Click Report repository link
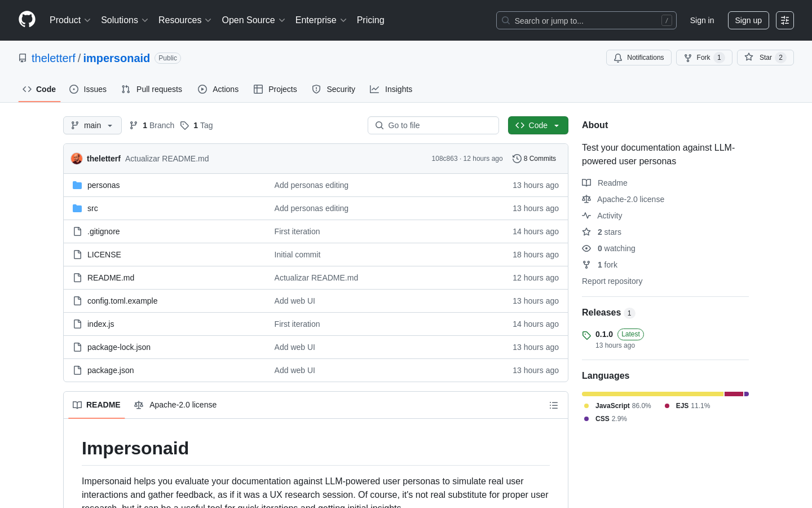 click(612, 281)
